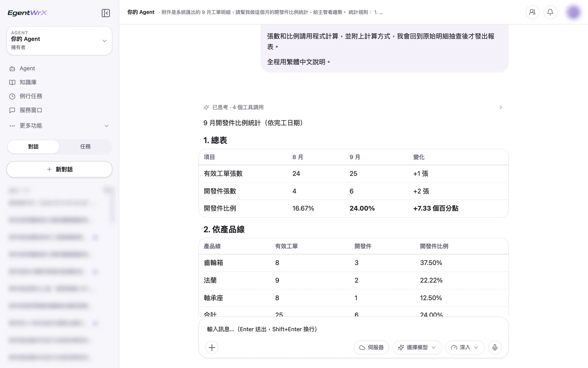
Task: Click the 軸承座 row label
Action: (213, 298)
